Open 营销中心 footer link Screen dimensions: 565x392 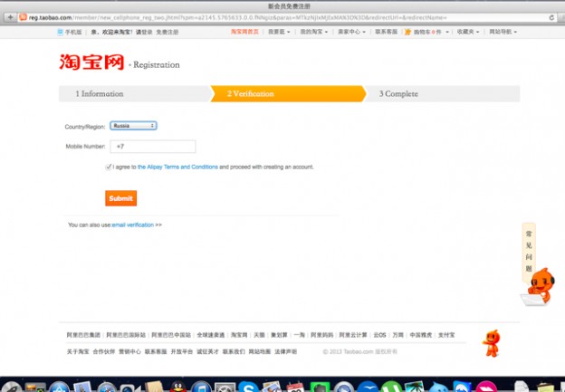coord(129,351)
